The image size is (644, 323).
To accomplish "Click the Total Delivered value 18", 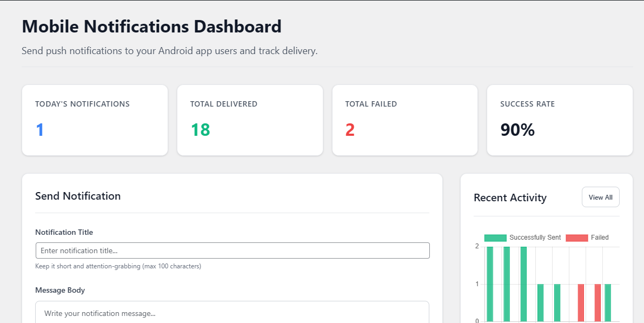I will 201,130.
